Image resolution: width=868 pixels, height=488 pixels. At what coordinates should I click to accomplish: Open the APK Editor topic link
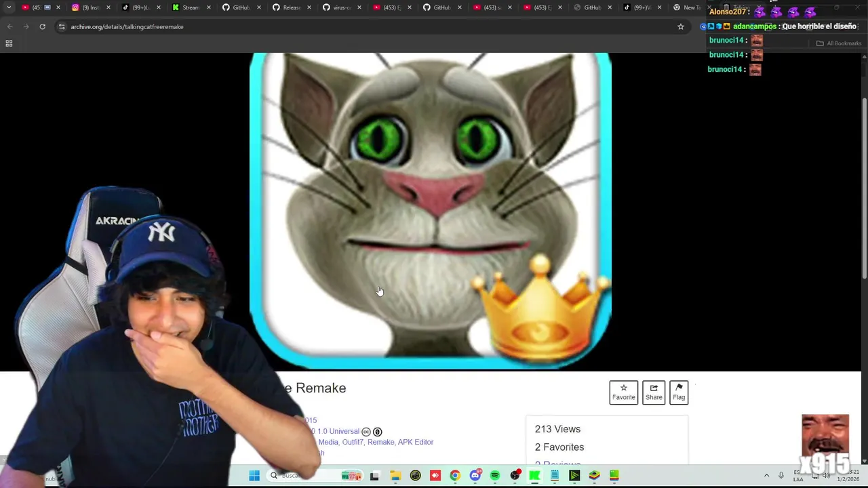416,442
